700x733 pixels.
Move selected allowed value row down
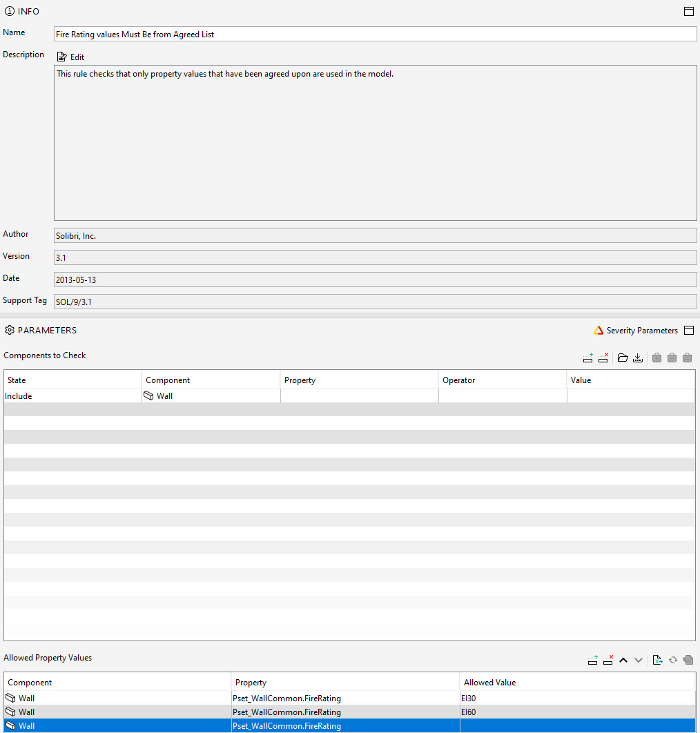tap(639, 660)
